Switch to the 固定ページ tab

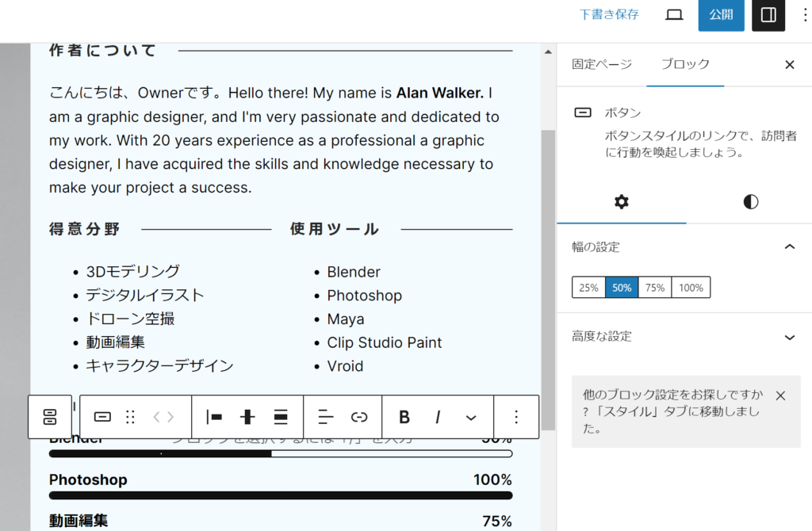click(x=602, y=64)
